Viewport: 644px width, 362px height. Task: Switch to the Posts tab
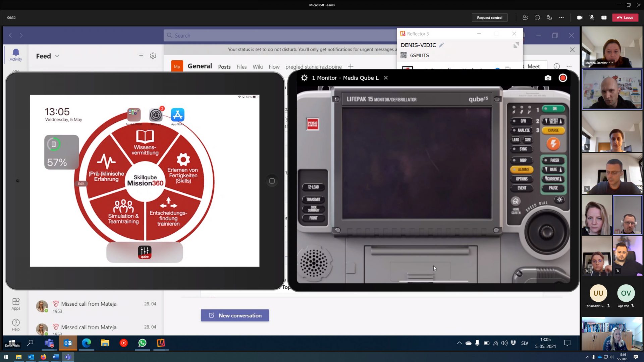tap(224, 67)
